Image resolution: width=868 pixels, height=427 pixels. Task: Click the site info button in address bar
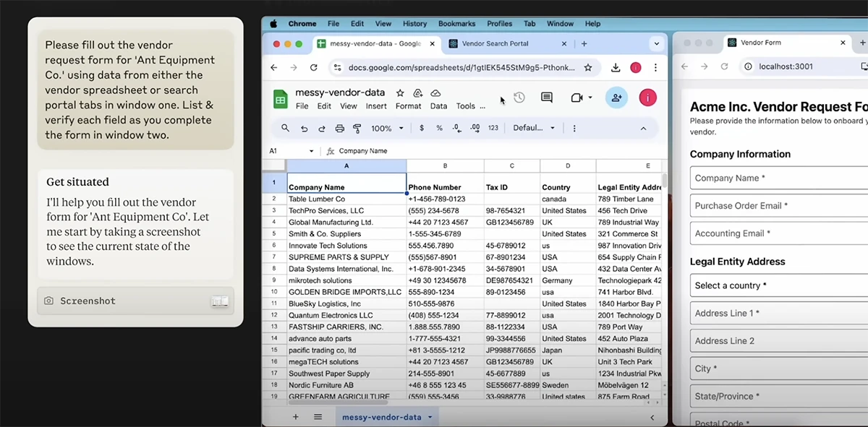[337, 67]
